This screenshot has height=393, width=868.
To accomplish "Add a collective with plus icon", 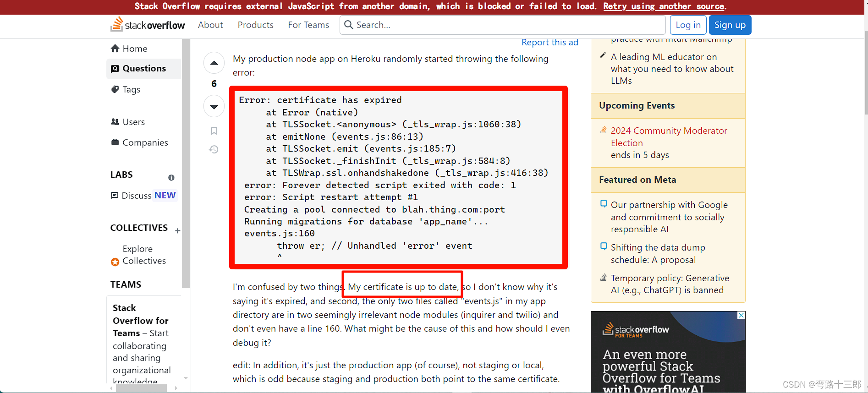I will tap(178, 231).
